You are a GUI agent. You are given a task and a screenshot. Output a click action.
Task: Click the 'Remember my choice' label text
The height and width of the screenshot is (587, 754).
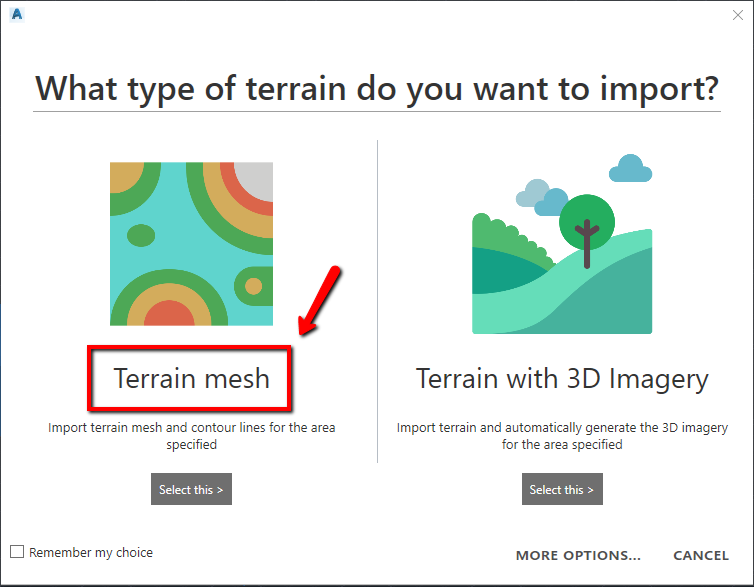tap(91, 552)
